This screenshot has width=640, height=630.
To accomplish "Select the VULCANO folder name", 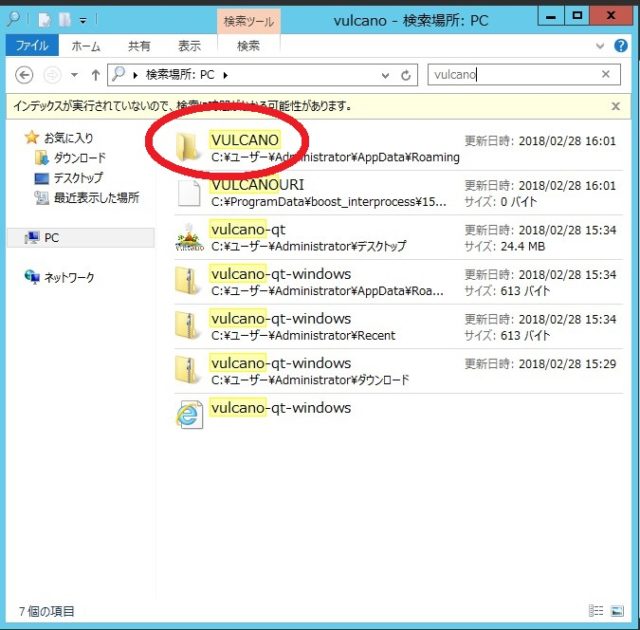I will [x=245, y=140].
